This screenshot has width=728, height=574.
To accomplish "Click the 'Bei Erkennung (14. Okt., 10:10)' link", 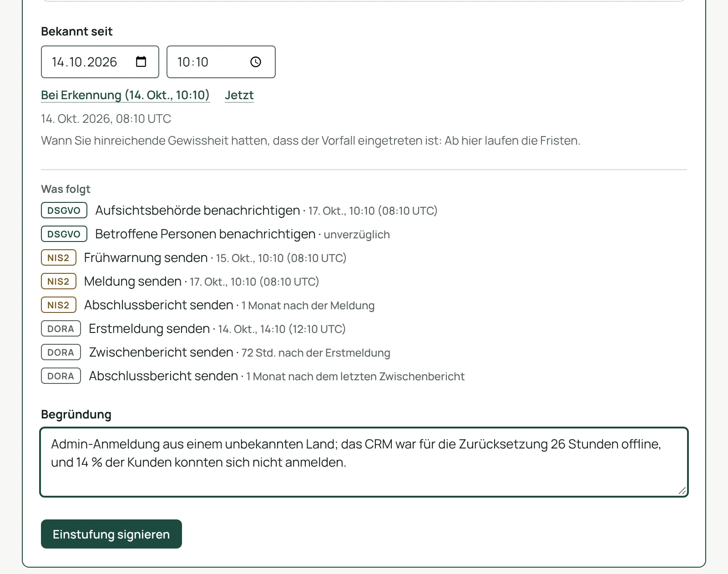I will tap(125, 95).
